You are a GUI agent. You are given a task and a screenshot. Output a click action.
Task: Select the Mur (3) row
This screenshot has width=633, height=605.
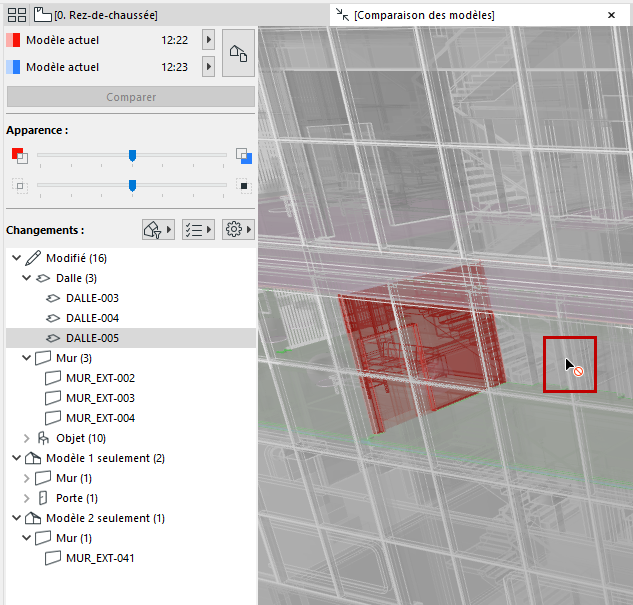[131, 358]
